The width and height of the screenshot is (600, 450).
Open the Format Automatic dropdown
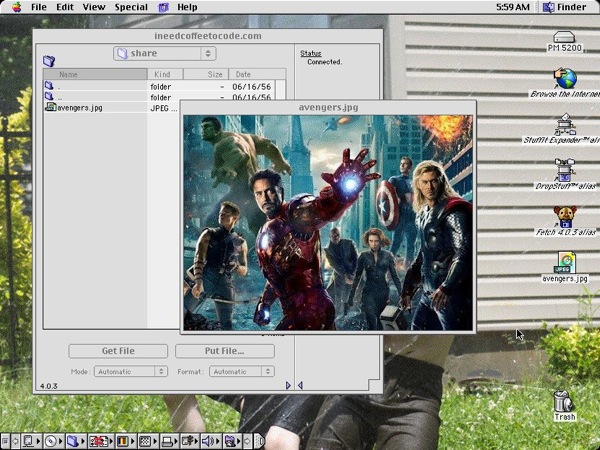tap(241, 371)
